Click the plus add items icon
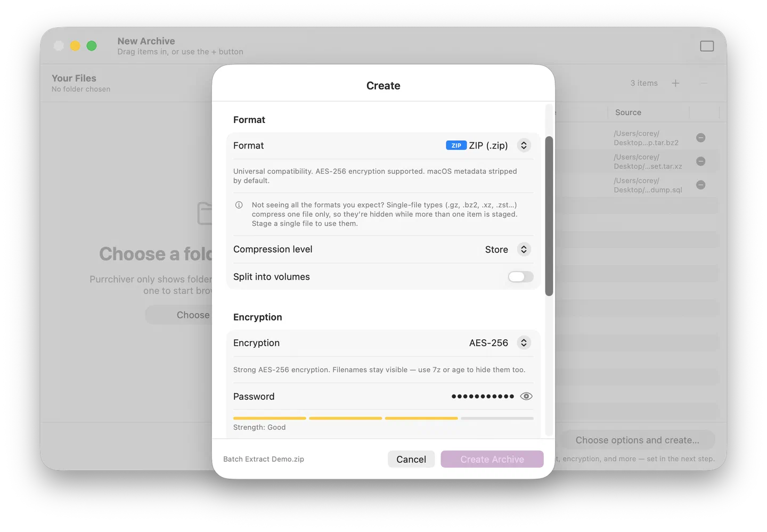Image resolution: width=767 pixels, height=532 pixels. pos(675,83)
